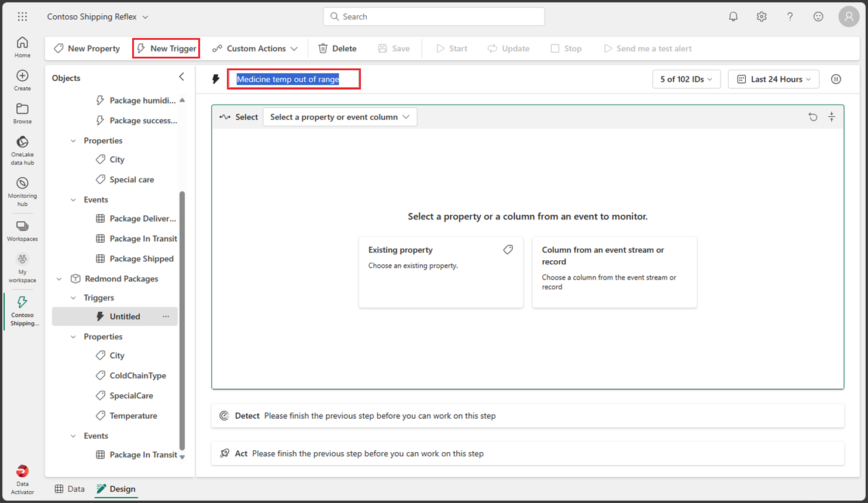Viewport: 868px width, 503px height.
Task: Open Custom Actions dropdown
Action: point(255,49)
